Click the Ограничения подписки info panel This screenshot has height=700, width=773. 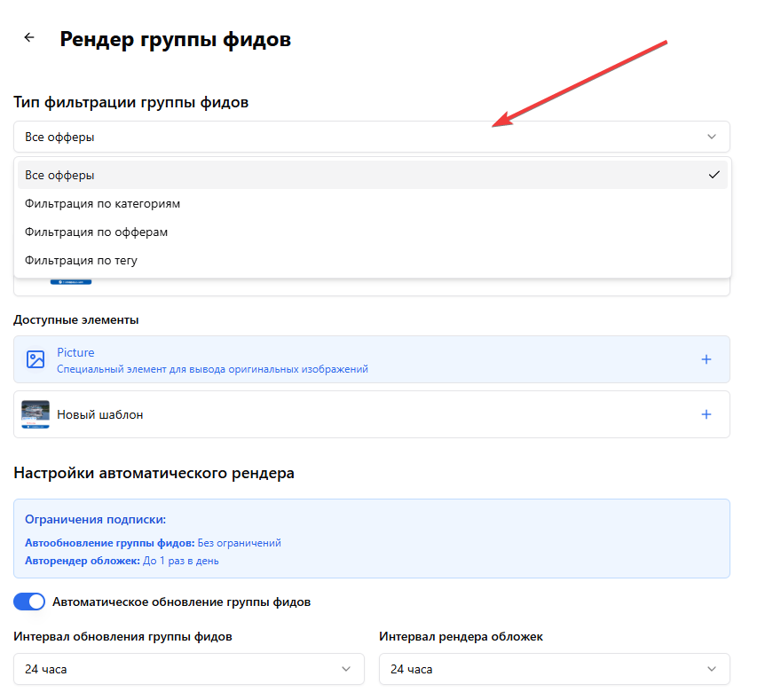pos(371,538)
